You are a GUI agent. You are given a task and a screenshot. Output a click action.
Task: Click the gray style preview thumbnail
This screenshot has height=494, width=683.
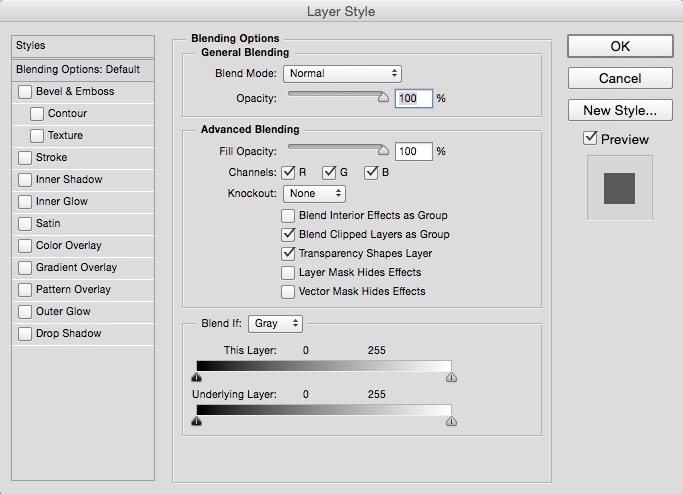click(x=619, y=188)
